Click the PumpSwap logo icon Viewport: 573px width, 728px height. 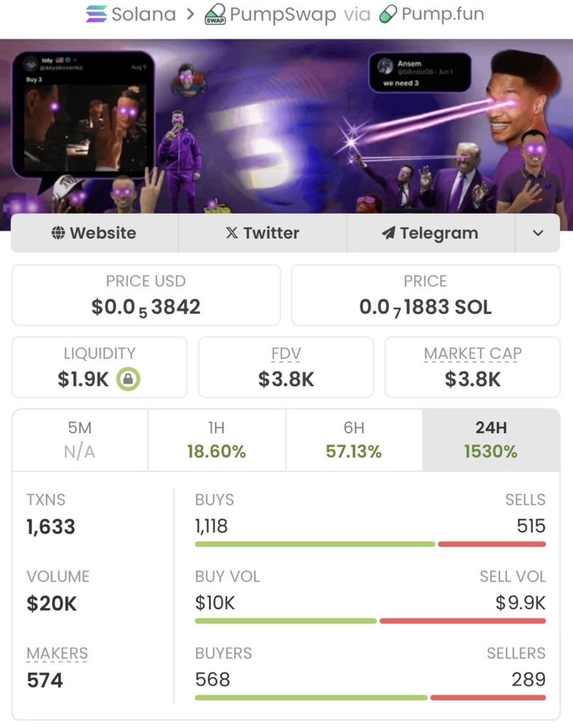pos(215,14)
